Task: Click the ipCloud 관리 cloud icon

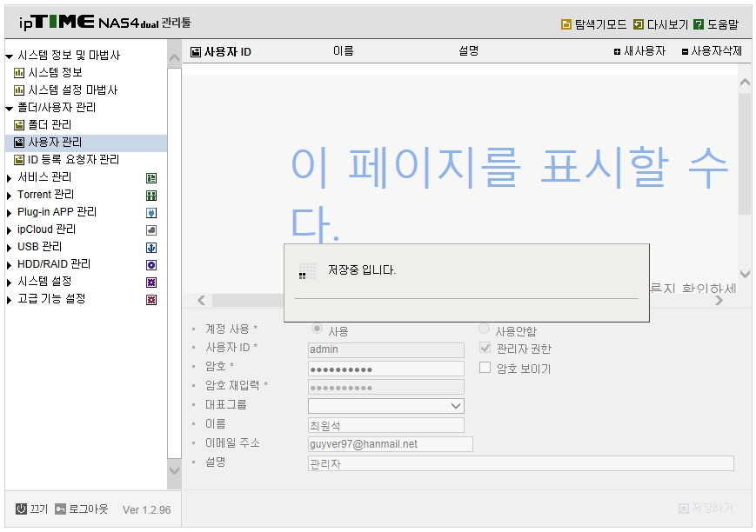Action: pos(151,230)
